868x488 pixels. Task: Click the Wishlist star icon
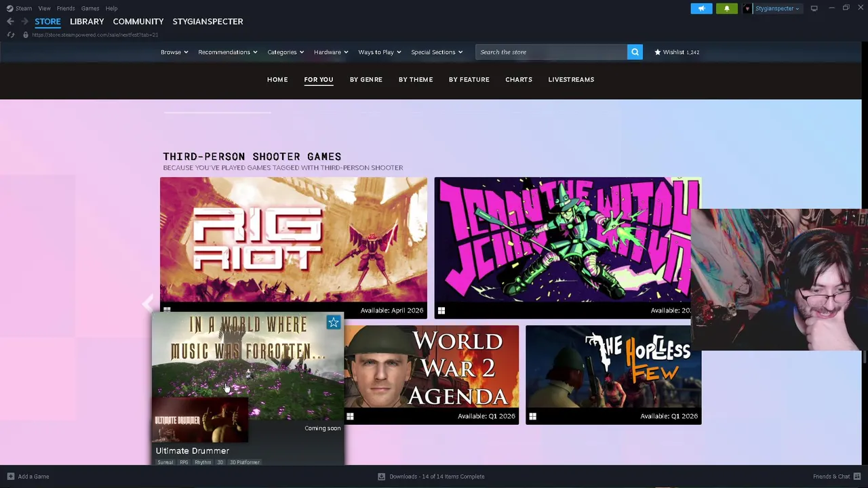pyautogui.click(x=657, y=52)
